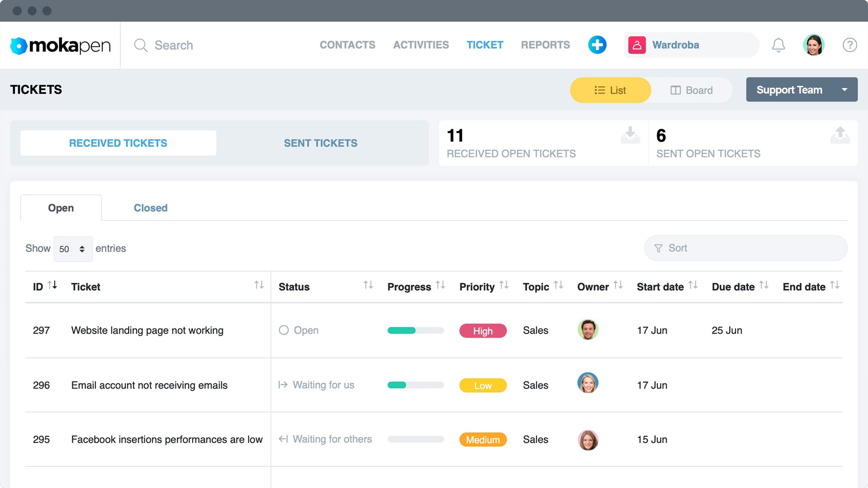
Task: Toggle the Received Tickets view
Action: (x=118, y=143)
